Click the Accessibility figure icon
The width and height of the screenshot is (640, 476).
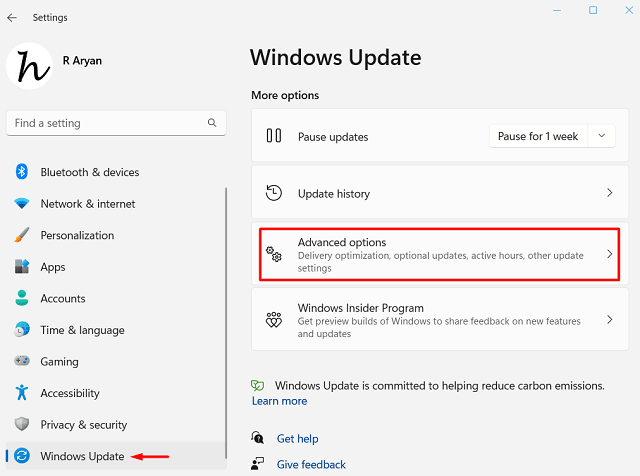pos(21,393)
